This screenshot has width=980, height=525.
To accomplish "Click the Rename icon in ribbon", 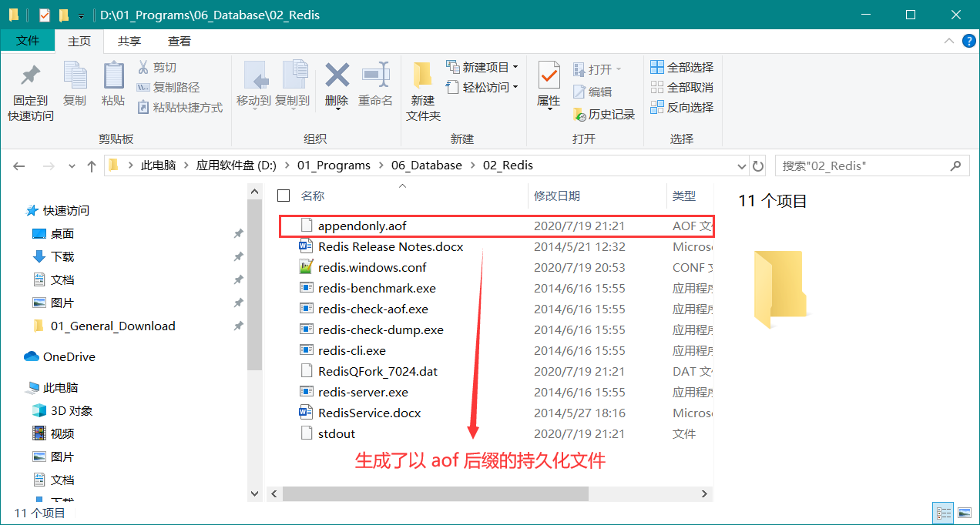I will point(375,77).
